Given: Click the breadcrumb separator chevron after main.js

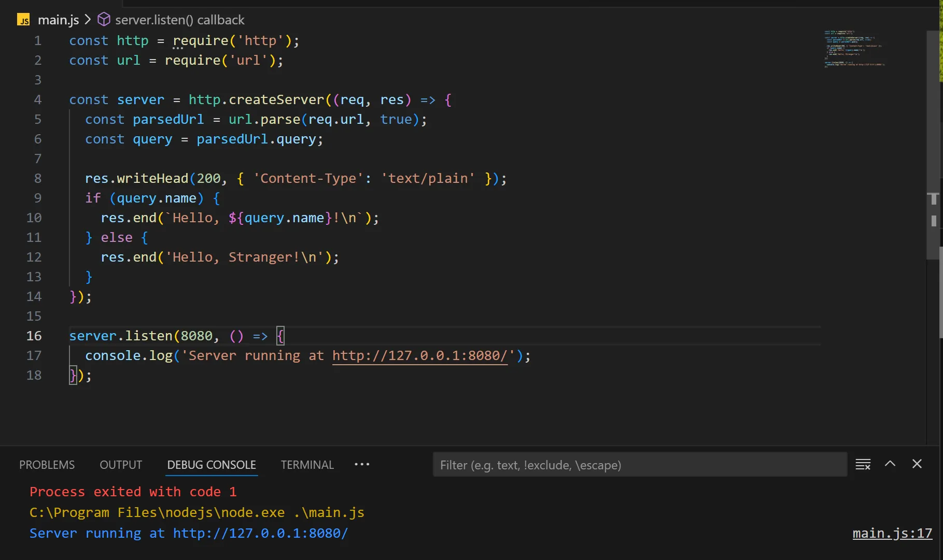Looking at the screenshot, I should point(88,20).
